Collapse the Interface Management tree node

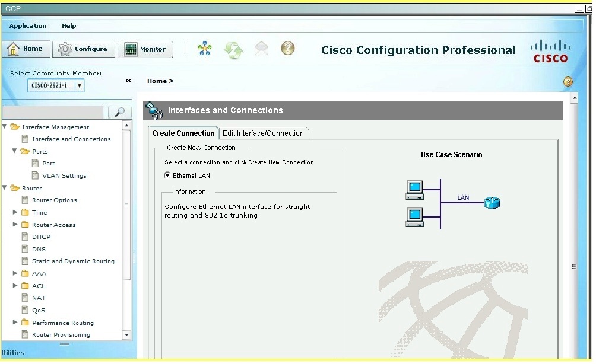(x=5, y=126)
